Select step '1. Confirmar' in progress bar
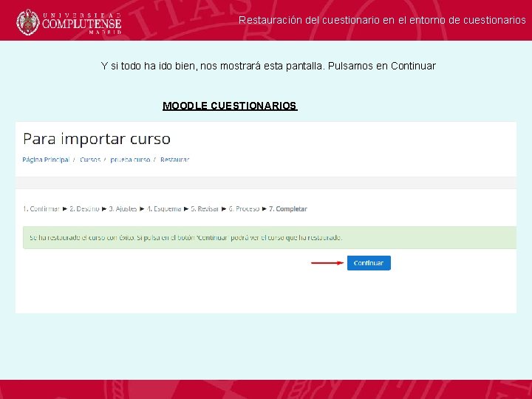The height and width of the screenshot is (399, 532). [x=41, y=208]
